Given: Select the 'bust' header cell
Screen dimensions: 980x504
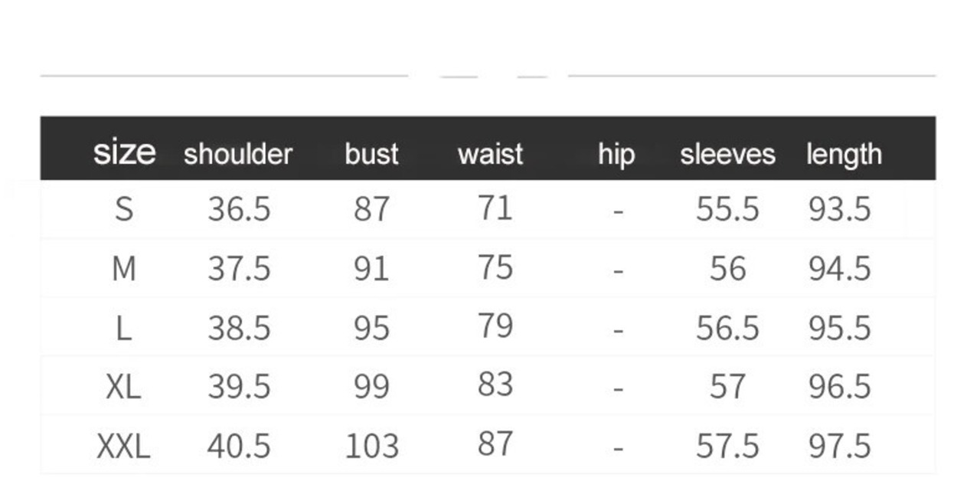Looking at the screenshot, I should [371, 154].
